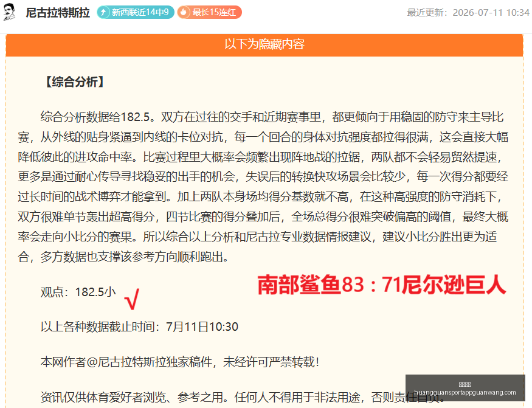
Task: Click the 新西联近14中9 badge
Action: 136,12
